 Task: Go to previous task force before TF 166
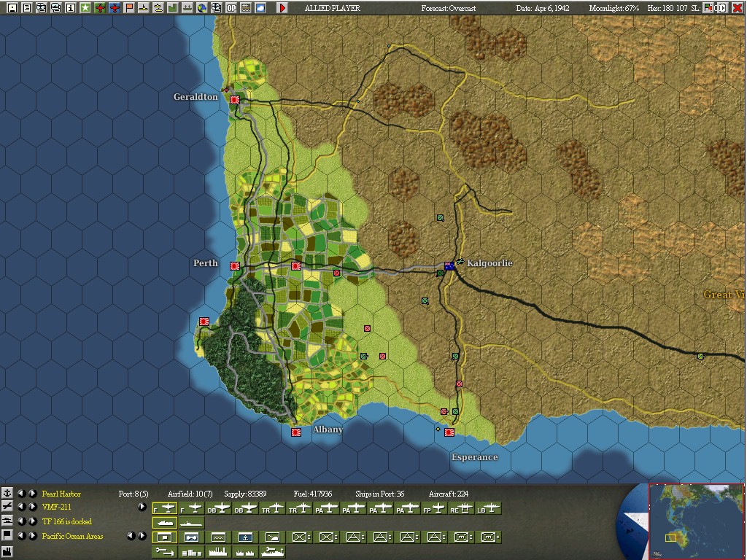[x=21, y=521]
